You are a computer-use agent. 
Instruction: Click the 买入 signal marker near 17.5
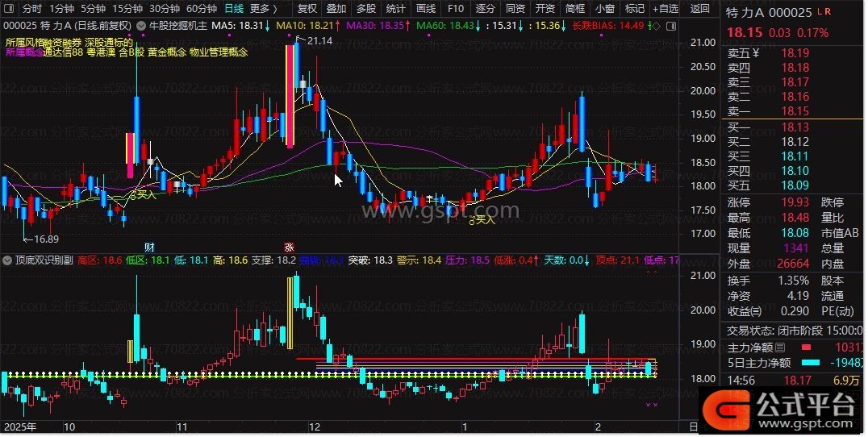pos(482,219)
